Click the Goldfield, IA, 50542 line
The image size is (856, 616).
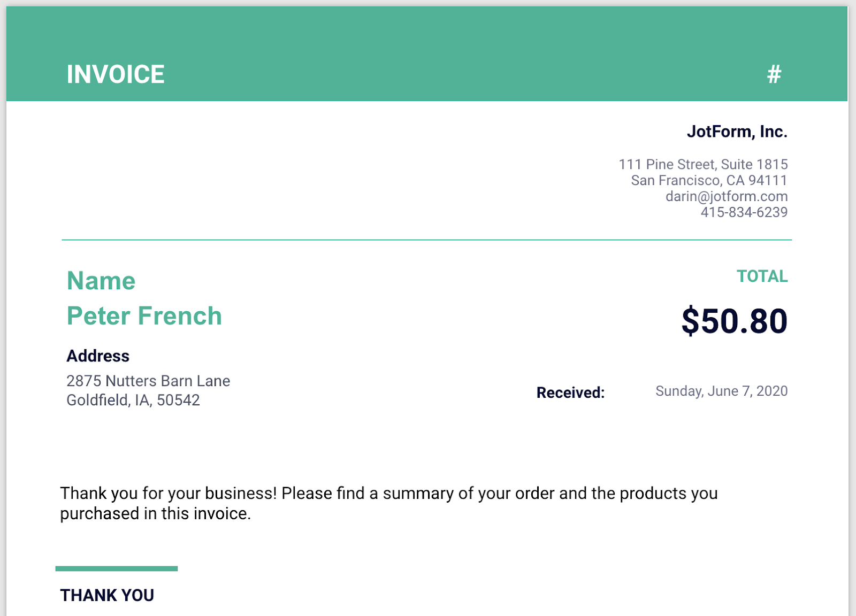click(133, 400)
